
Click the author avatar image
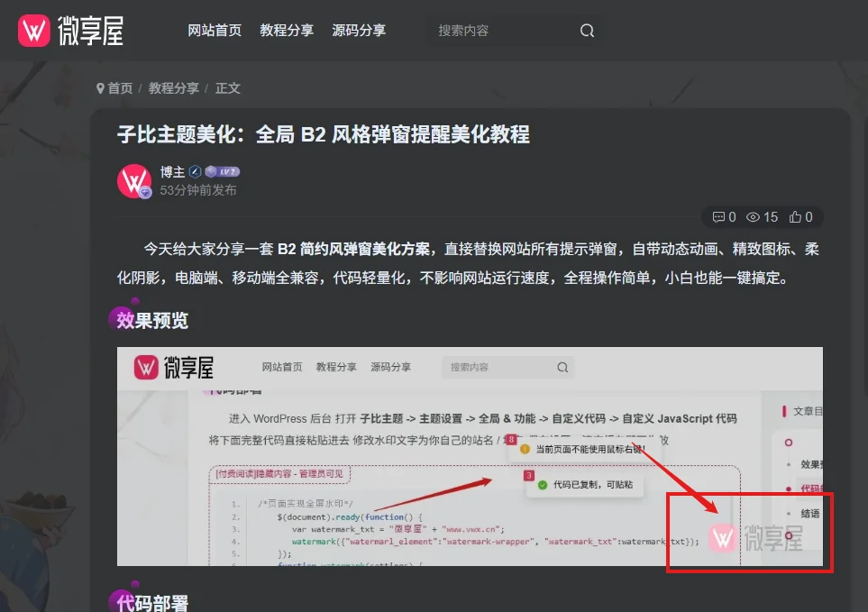point(134,180)
